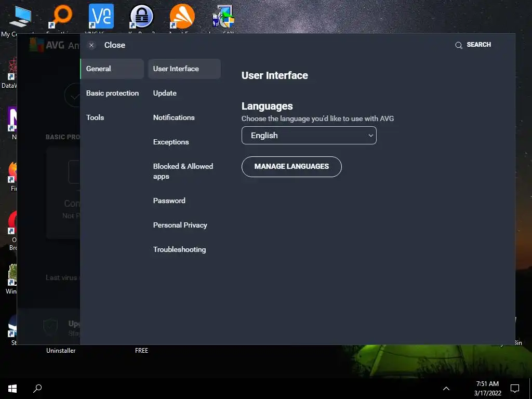
Task: Launch the KeePass padlock desktop shortcut
Action: (x=141, y=16)
